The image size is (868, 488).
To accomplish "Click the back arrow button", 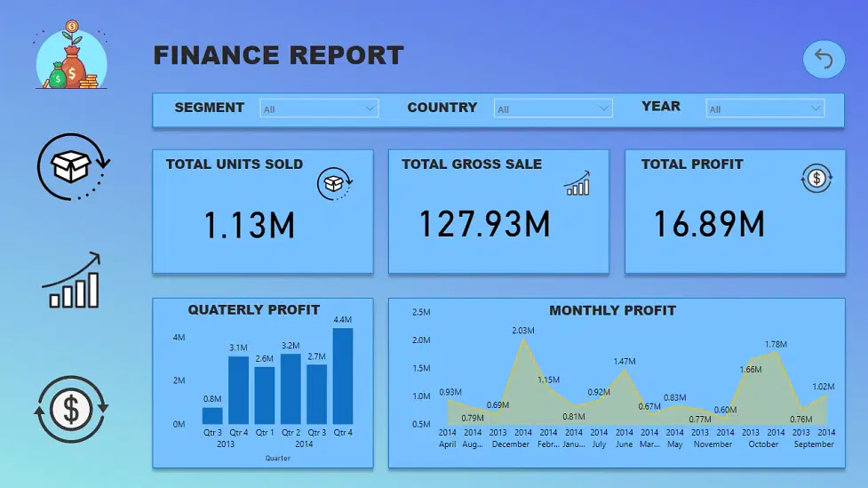I will (824, 59).
